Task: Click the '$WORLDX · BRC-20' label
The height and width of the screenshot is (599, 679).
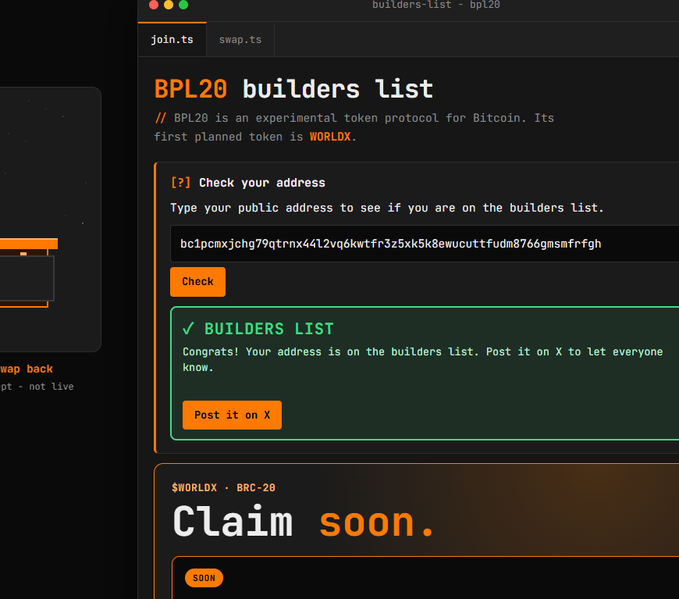Action: pos(223,488)
